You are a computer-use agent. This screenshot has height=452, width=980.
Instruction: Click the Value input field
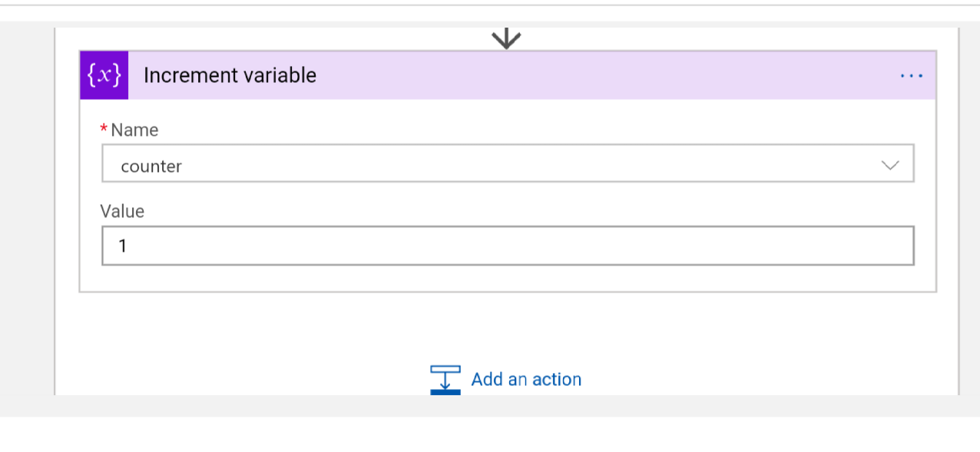507,246
